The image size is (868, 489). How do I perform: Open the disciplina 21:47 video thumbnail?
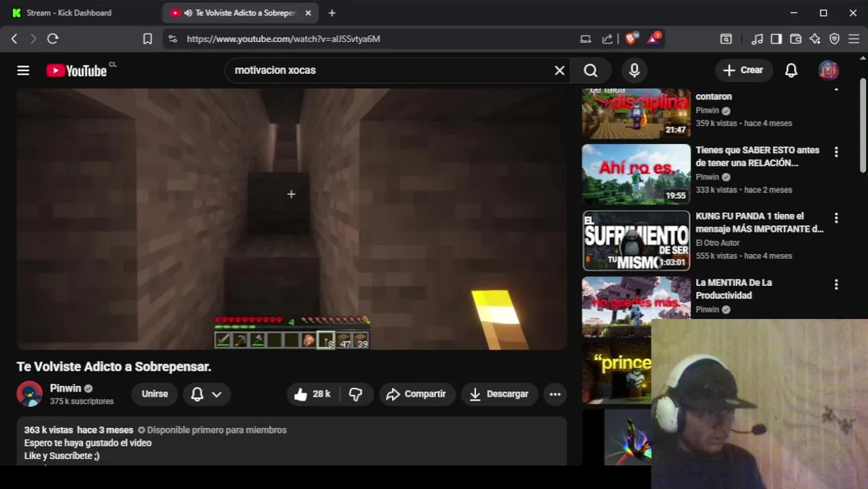point(636,113)
